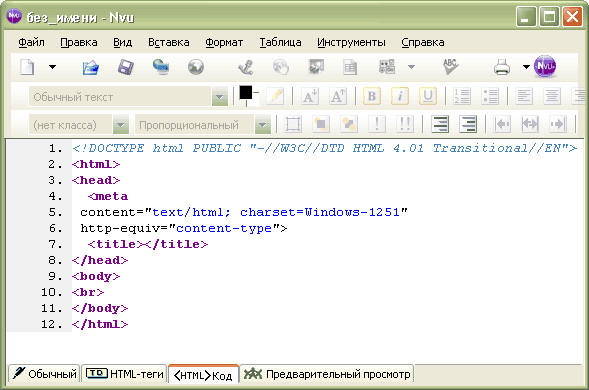This screenshot has height=390, width=589.
Task: Click the black text color swatch
Action: (246, 92)
